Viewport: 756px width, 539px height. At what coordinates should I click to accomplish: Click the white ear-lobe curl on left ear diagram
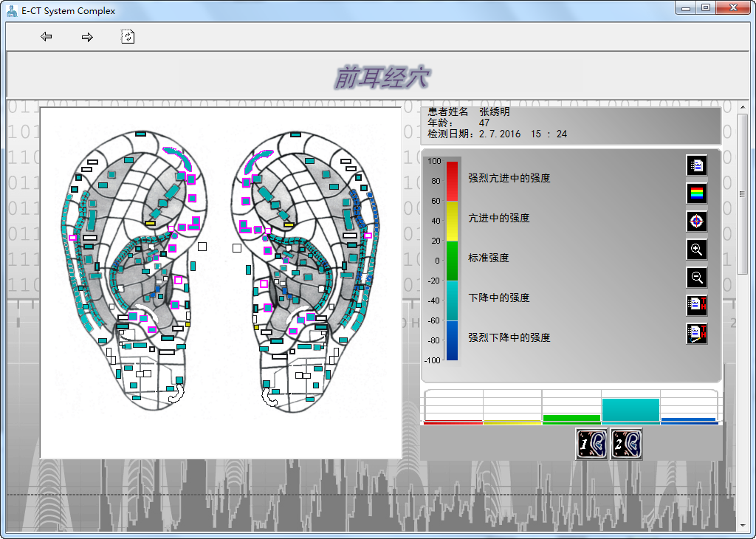pyautogui.click(x=177, y=393)
